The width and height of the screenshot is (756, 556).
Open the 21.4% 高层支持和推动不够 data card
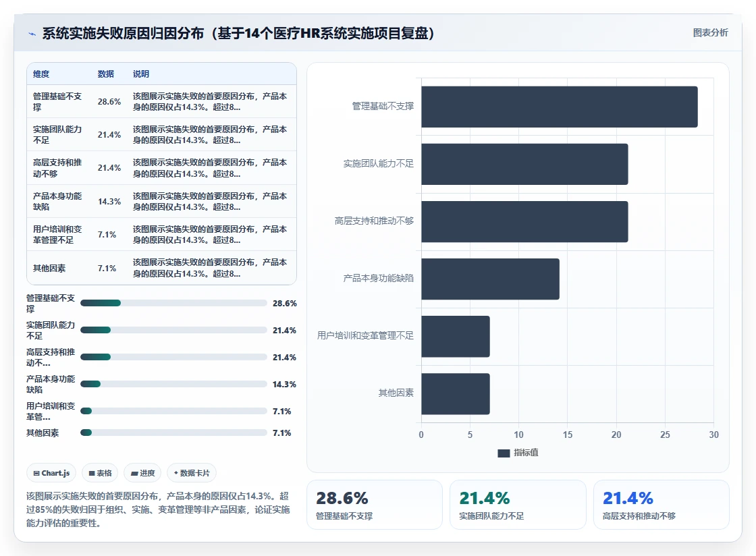661,505
